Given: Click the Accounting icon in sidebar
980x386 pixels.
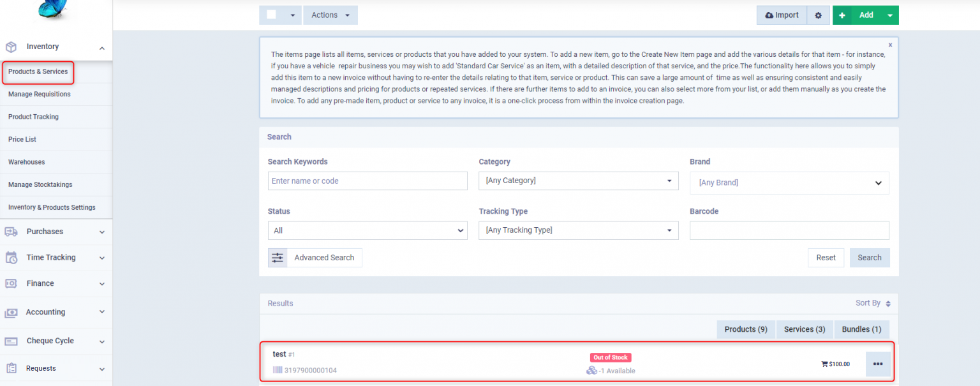Looking at the screenshot, I should 11,313.
